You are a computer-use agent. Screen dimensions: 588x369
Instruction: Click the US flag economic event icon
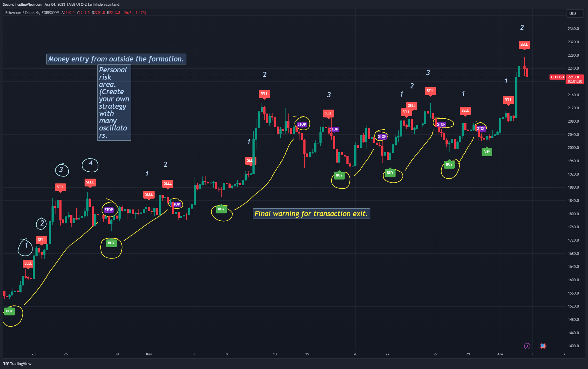(x=543, y=346)
